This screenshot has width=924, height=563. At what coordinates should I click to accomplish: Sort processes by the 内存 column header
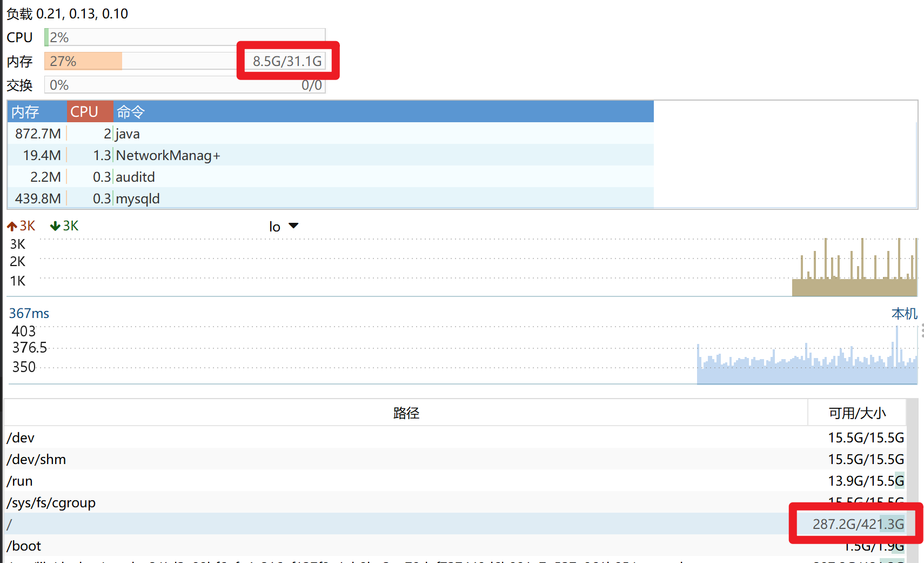37,111
